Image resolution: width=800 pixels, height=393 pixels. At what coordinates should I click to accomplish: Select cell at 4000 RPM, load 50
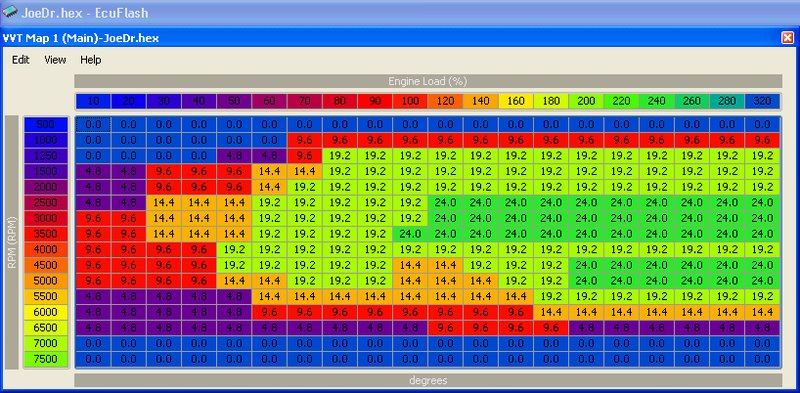point(234,250)
